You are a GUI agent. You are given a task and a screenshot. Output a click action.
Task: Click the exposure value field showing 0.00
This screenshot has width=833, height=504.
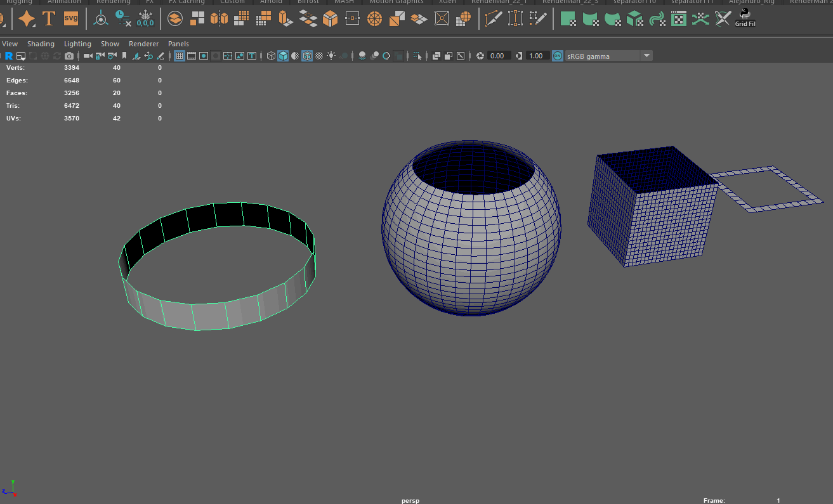point(497,56)
